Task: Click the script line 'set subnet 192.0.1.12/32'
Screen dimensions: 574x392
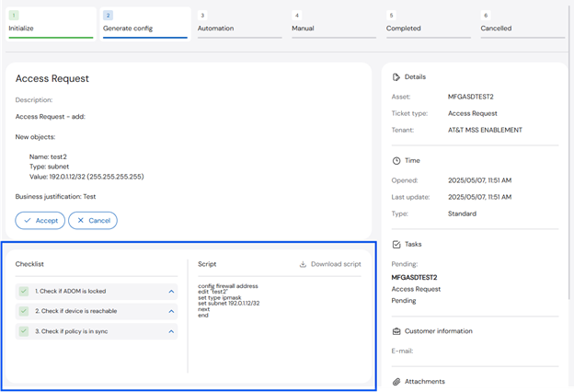Action: [229, 304]
